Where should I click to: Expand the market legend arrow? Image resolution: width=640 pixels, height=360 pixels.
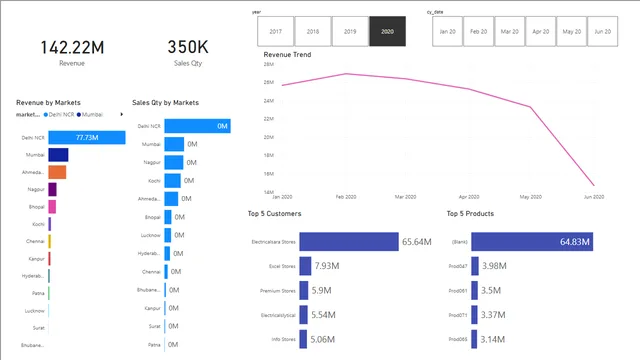tap(122, 114)
